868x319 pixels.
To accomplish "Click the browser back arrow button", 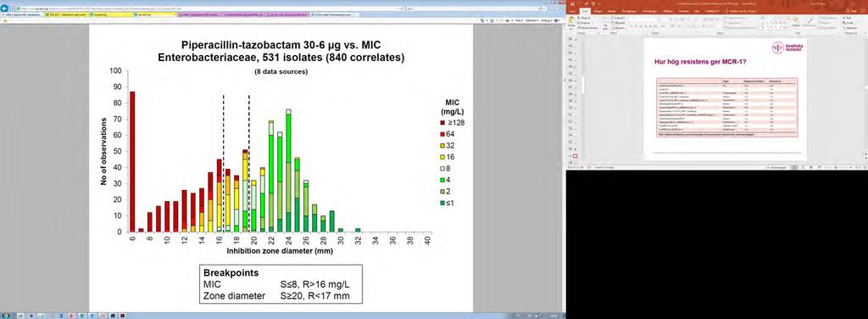I will pos(5,9).
